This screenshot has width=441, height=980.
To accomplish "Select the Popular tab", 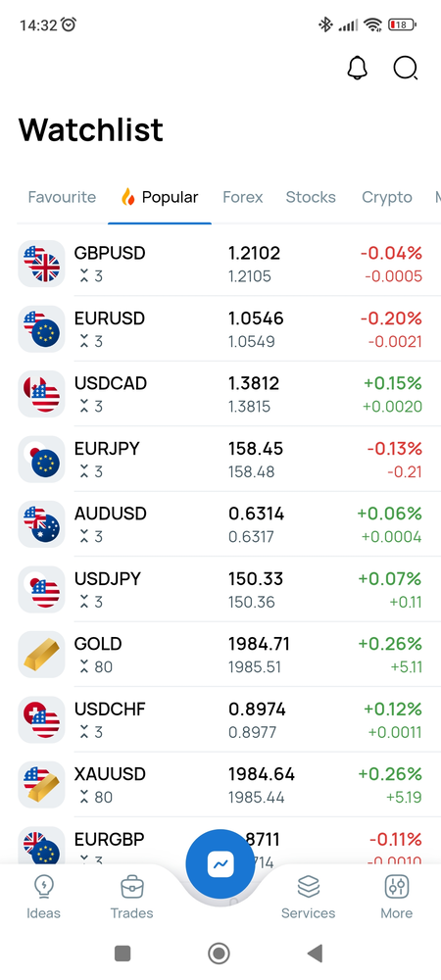I will click(160, 198).
